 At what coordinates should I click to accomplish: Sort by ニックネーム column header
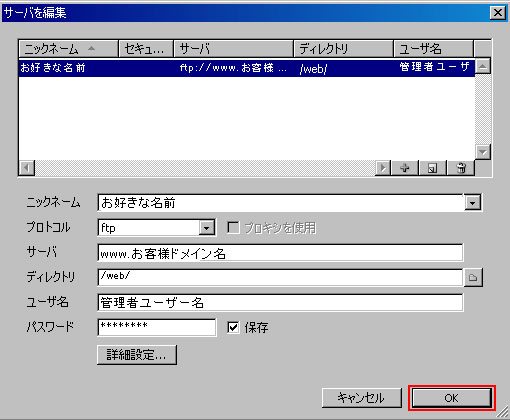(69, 49)
